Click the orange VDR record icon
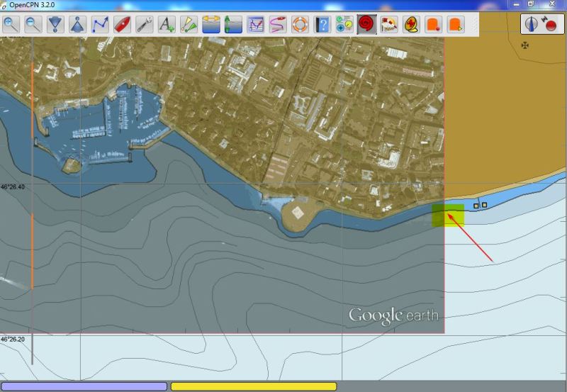 (x=434, y=25)
